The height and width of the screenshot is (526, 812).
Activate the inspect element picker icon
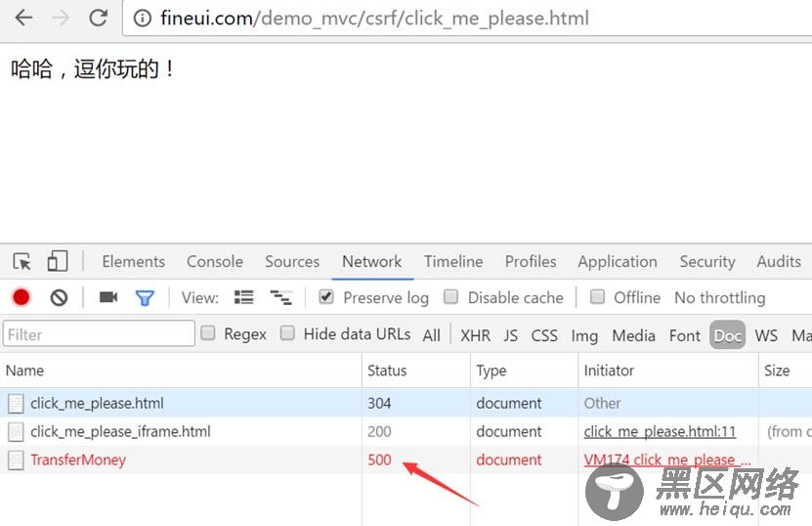21,262
